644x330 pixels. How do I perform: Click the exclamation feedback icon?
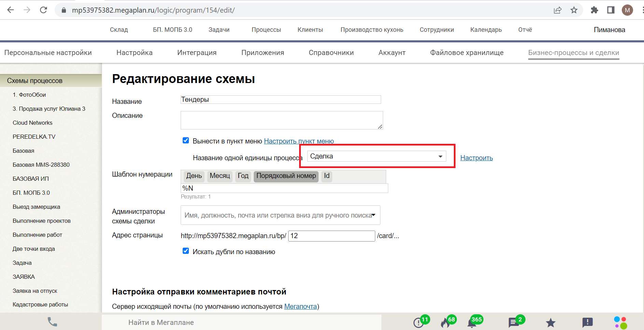pyautogui.click(x=587, y=322)
